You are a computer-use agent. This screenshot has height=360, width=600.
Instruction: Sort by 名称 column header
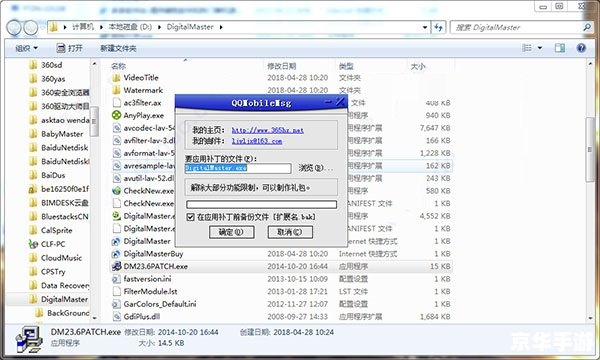pyautogui.click(x=119, y=66)
